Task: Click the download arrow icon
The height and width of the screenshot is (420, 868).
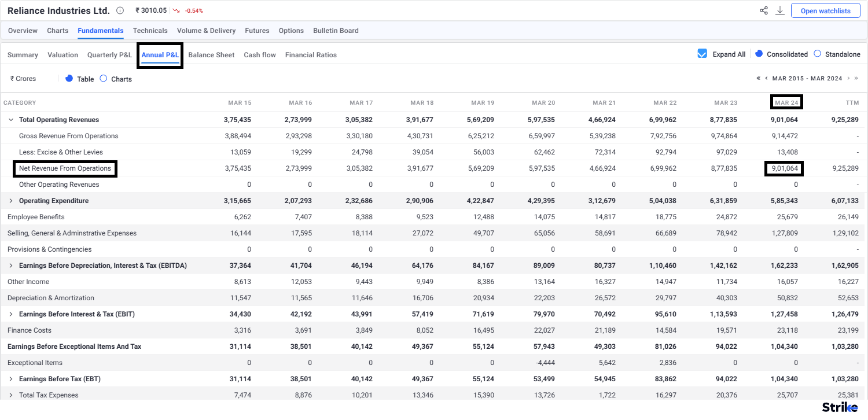Action: (780, 10)
